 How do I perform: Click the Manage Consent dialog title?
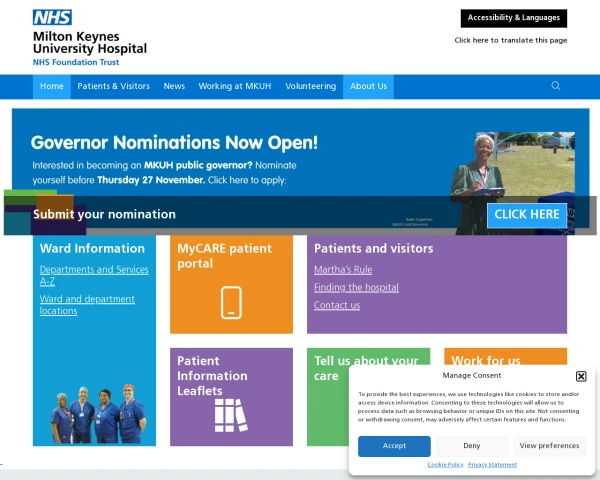(x=471, y=376)
